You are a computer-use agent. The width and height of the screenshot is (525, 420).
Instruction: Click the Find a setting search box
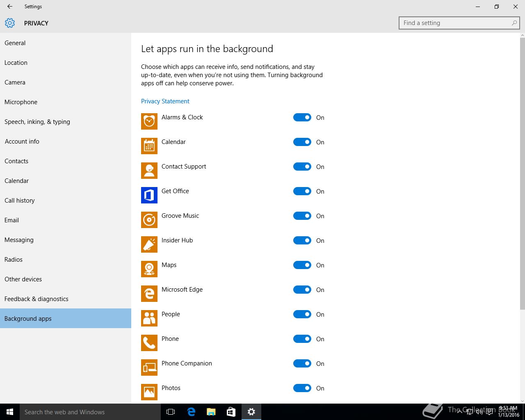coord(455,23)
